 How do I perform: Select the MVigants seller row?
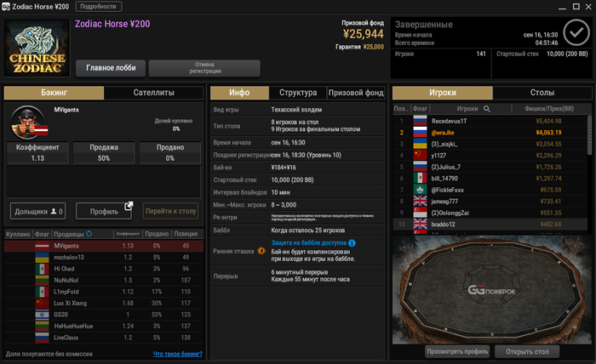pos(104,246)
